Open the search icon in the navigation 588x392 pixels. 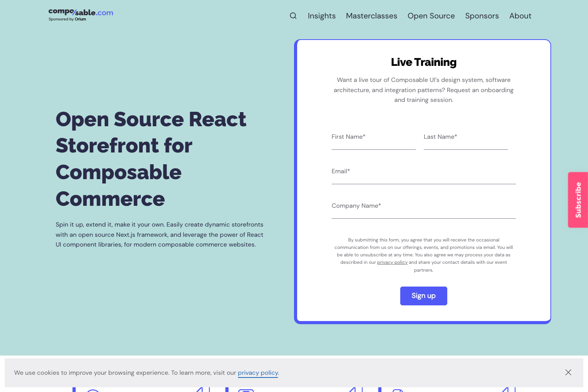click(x=293, y=16)
